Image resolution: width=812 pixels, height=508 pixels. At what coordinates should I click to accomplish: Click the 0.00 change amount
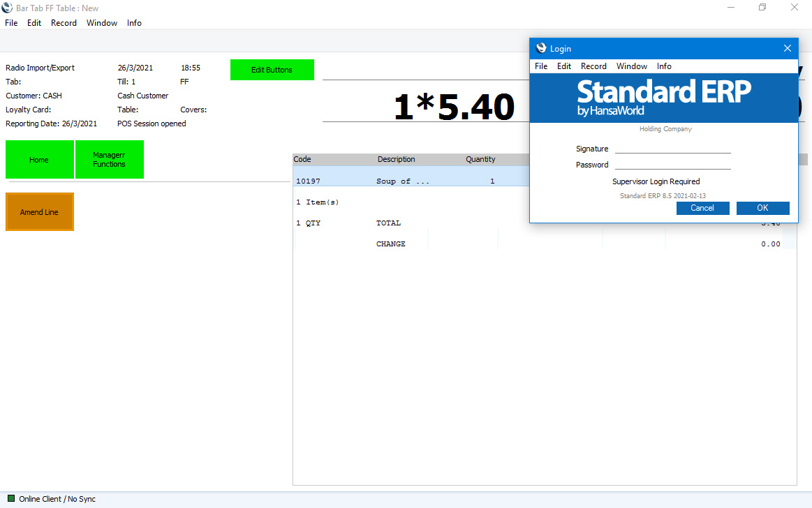pyautogui.click(x=771, y=244)
